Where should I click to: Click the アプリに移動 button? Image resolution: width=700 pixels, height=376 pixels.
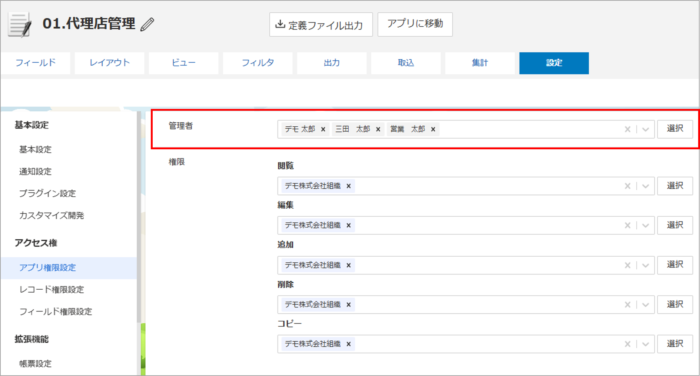click(415, 24)
